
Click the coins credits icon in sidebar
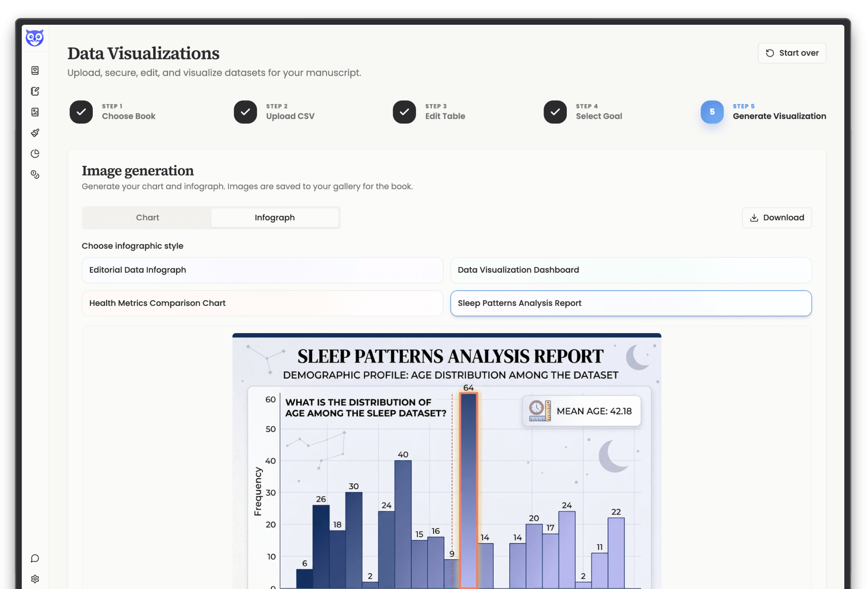pyautogui.click(x=35, y=174)
